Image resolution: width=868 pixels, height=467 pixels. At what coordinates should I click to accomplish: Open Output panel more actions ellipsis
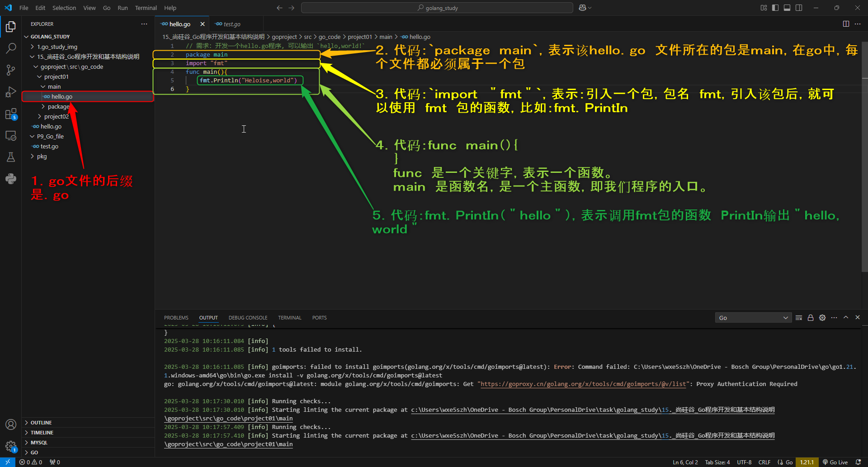834,318
